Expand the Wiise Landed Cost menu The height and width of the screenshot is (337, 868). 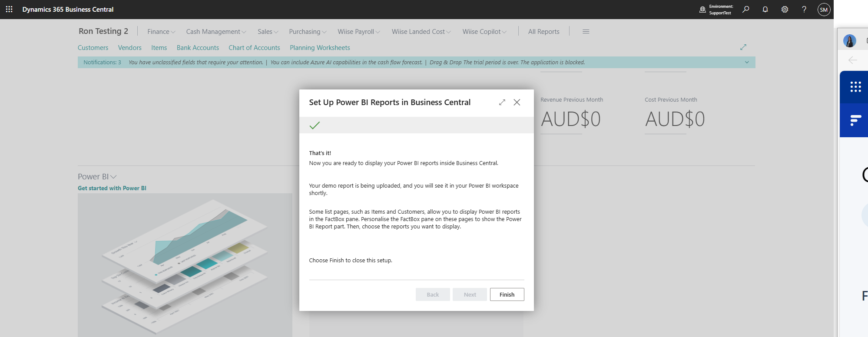[x=421, y=31]
